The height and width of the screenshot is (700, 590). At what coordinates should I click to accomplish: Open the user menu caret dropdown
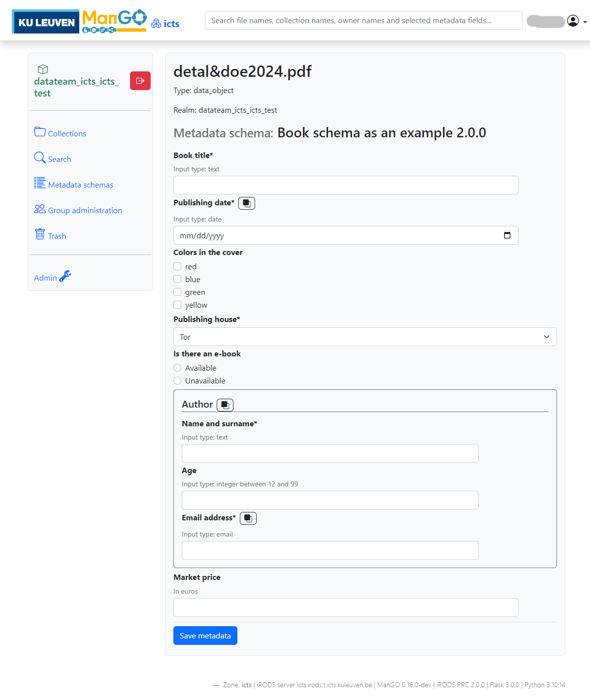pos(585,22)
